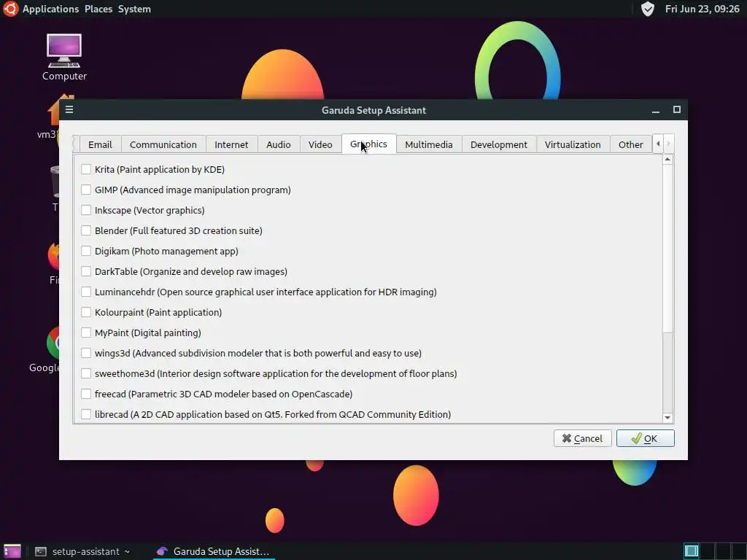747x560 pixels.
Task: Select Blender 3D creation suite checkbox
Action: [86, 230]
